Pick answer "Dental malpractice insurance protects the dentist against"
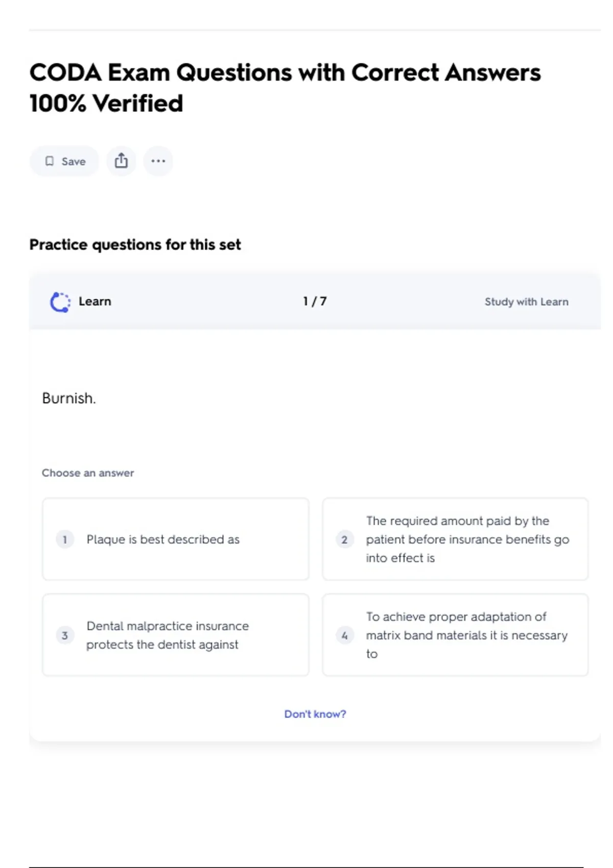This screenshot has height=868, width=613. [176, 635]
